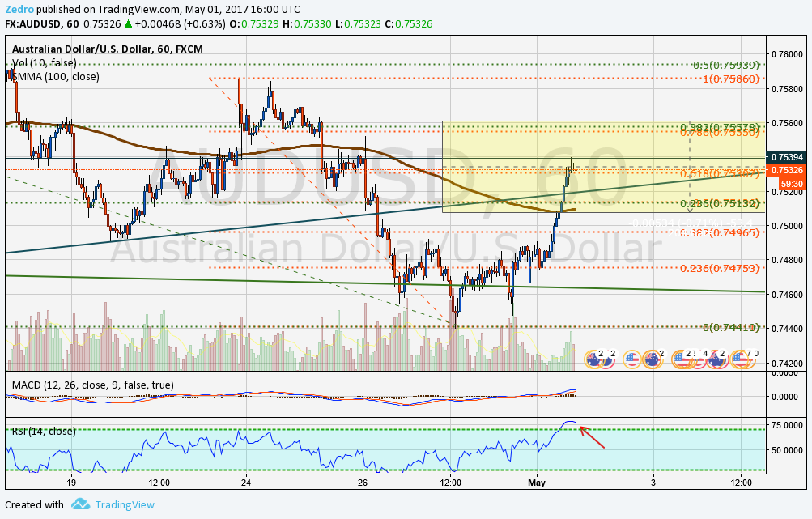Viewport: 812px width, 519px height.
Task: Click the 19 date label on the time axis
Action: (71, 483)
